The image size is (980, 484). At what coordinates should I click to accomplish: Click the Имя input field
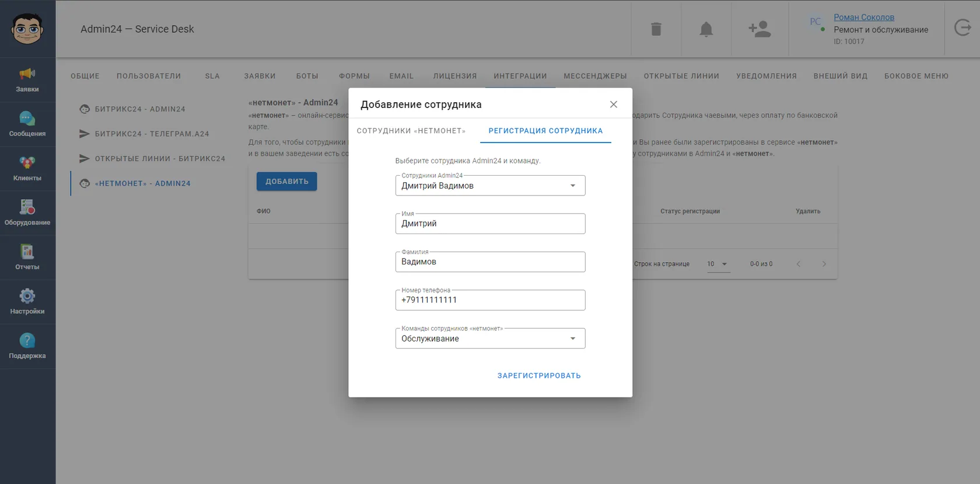[490, 224]
